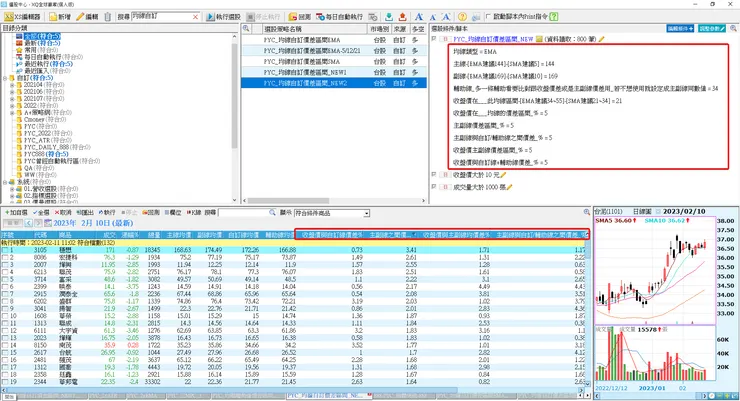Toggle checkbox for PYC_均線自訂價差區間_NEW condition
The width and height of the screenshot is (740, 401).
tap(434, 39)
